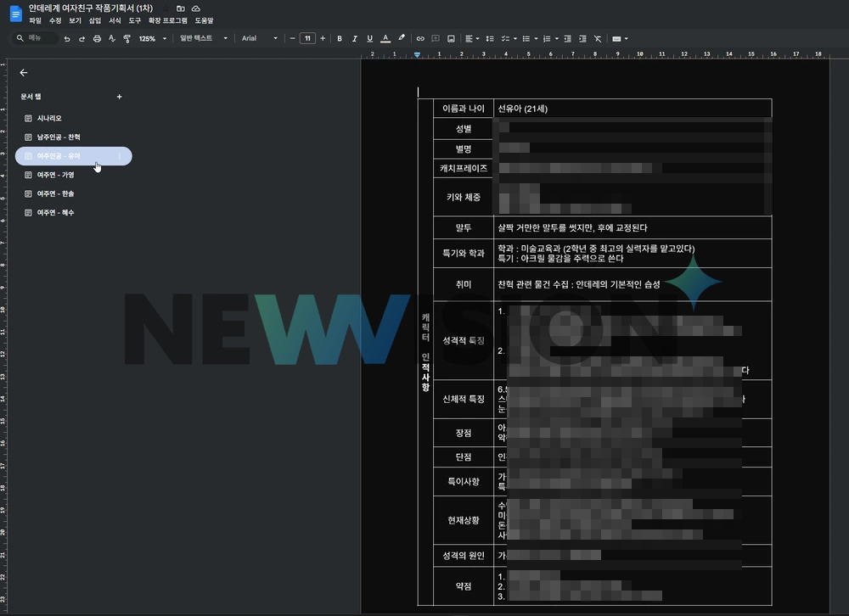Click the insert image icon
Viewport: 849px width, 616px height.
(x=451, y=39)
